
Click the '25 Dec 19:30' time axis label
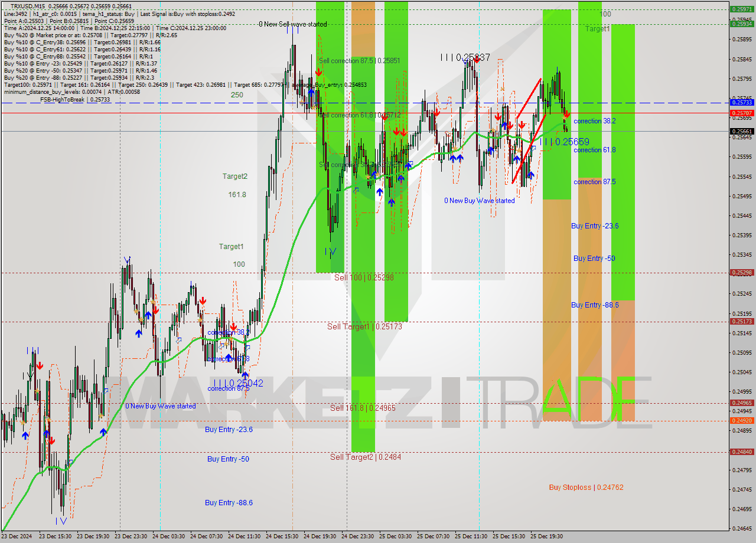(x=546, y=537)
